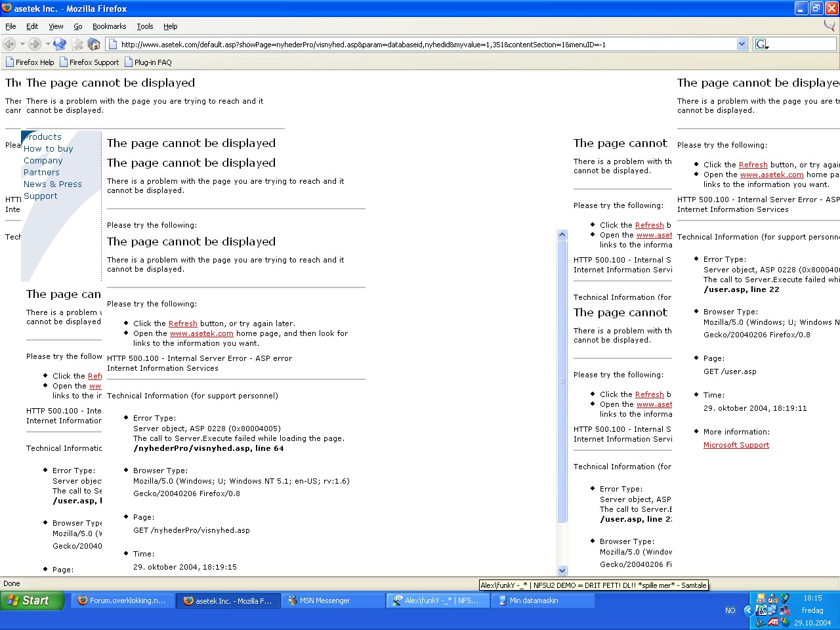The width and height of the screenshot is (840, 630).
Task: Open the Company navigation link
Action: (43, 161)
